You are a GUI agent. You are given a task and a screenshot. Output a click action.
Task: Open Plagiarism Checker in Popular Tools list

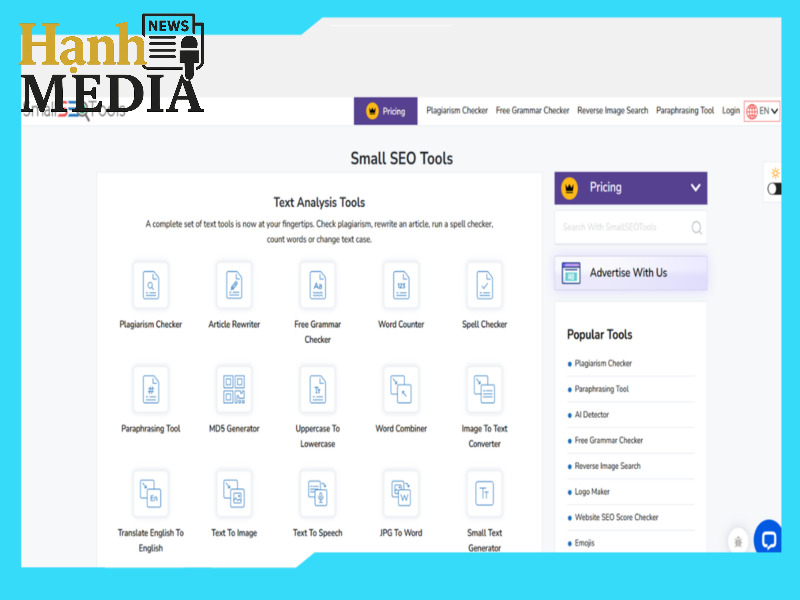point(603,363)
